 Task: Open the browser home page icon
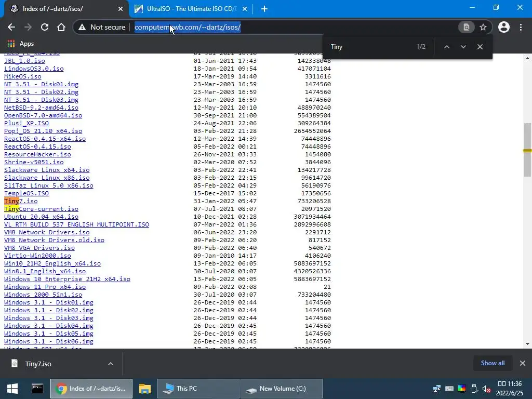click(61, 27)
